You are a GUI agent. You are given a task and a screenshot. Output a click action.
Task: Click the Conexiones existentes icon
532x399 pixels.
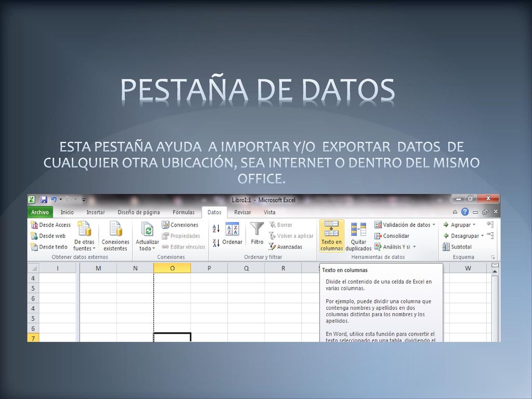[x=115, y=236]
